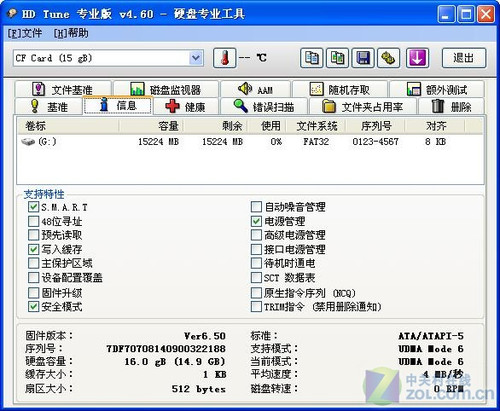Viewport: 500px width, 411px height.
Task: Toggle the 原生指令序列 (NCQ) checkbox
Action: [x=256, y=293]
